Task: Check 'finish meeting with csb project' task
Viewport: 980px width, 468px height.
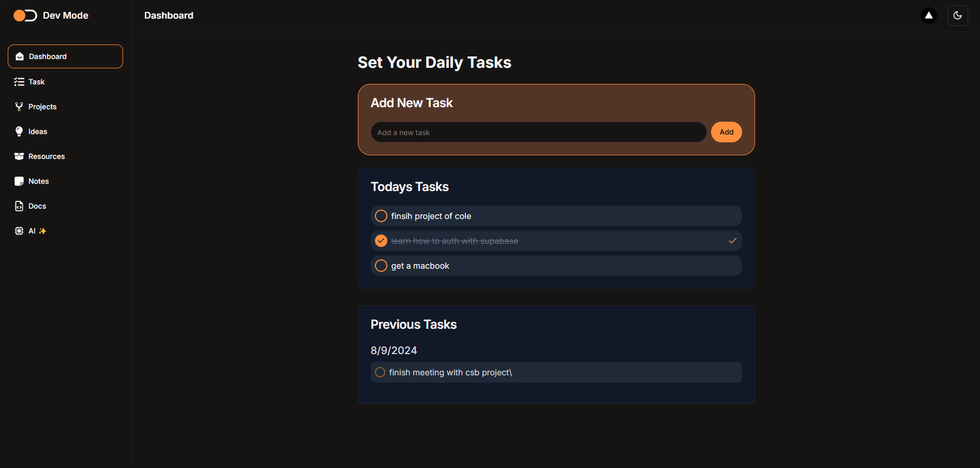Action: point(380,372)
